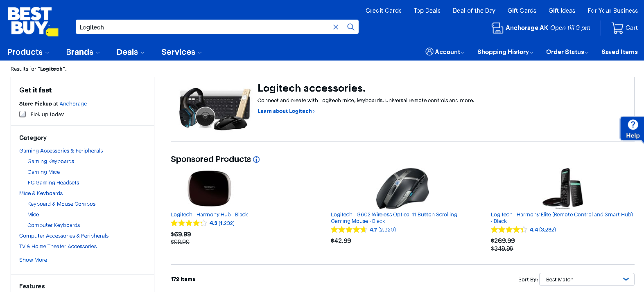
Task: Click the Sponsored Products info icon
Action: (x=256, y=159)
